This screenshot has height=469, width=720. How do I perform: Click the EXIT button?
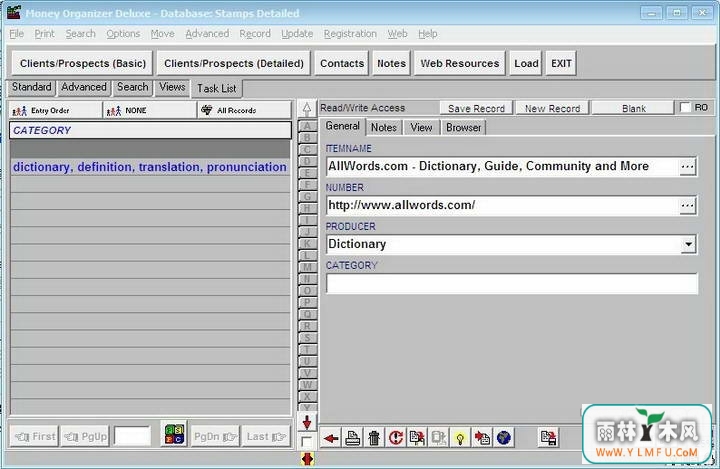click(x=561, y=63)
